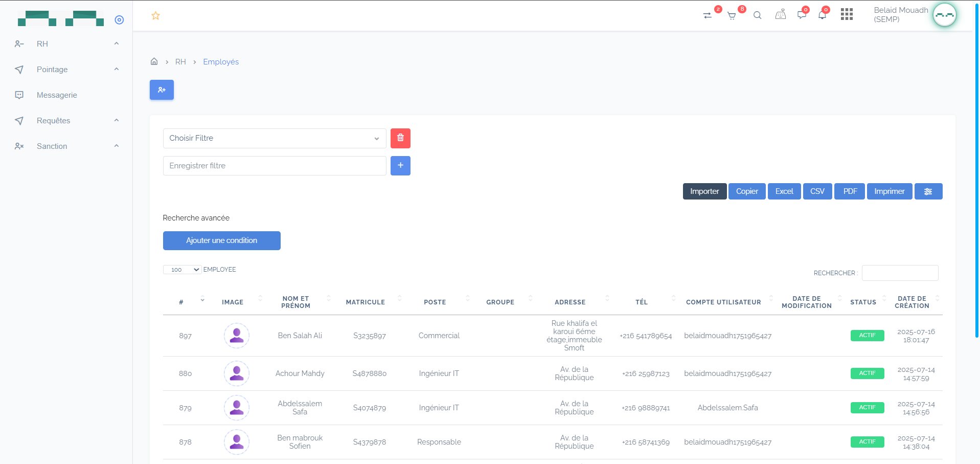This screenshot has width=980, height=464.
Task: Click account name Abdelssalem.Safa
Action: click(x=728, y=408)
